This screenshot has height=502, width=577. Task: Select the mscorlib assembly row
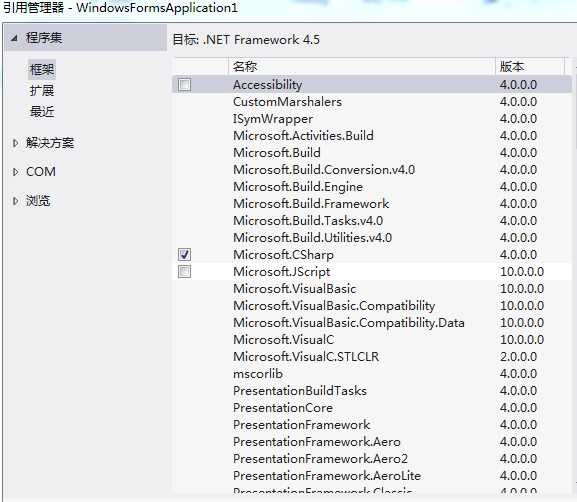point(372,374)
